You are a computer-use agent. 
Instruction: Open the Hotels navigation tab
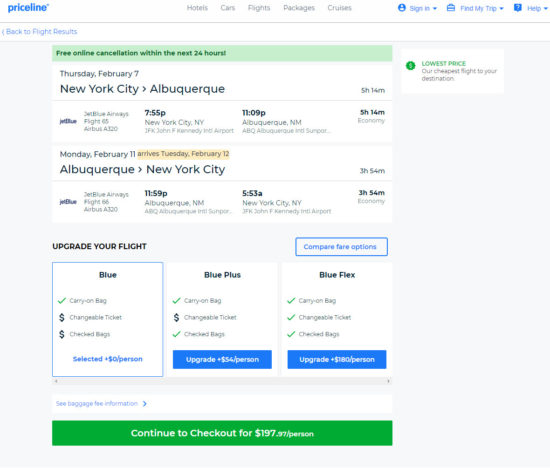[197, 8]
